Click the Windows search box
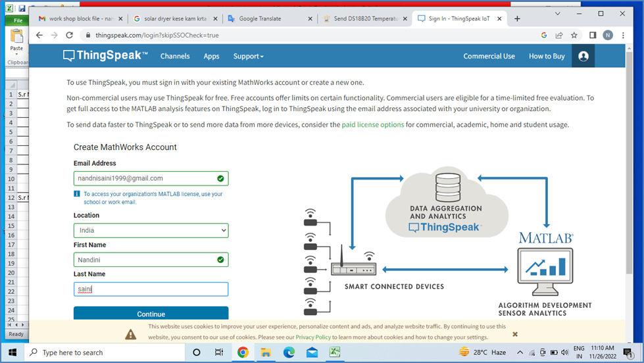This screenshot has height=363, width=644. [105, 352]
